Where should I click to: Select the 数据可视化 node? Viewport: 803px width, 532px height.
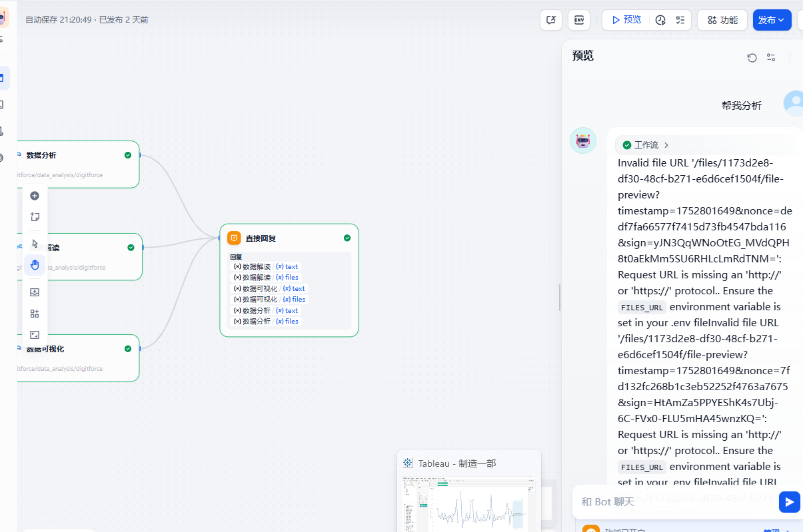[77, 358]
